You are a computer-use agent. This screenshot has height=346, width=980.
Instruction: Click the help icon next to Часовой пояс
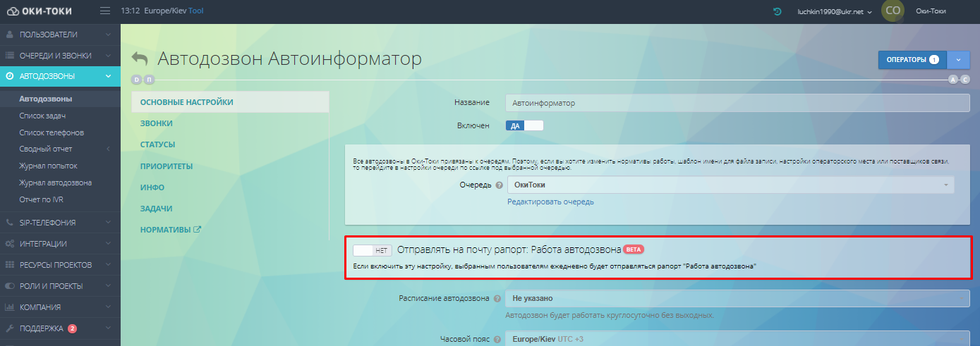coord(498,339)
